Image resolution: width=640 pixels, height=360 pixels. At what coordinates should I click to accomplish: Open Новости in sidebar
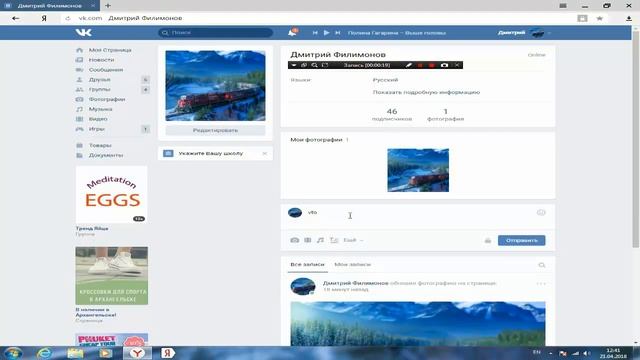pyautogui.click(x=101, y=60)
